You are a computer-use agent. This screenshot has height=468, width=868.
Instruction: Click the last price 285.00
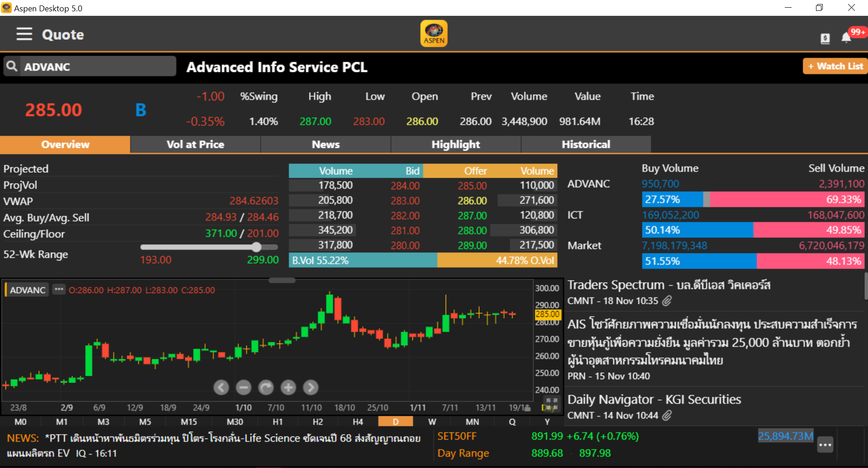[x=53, y=110]
